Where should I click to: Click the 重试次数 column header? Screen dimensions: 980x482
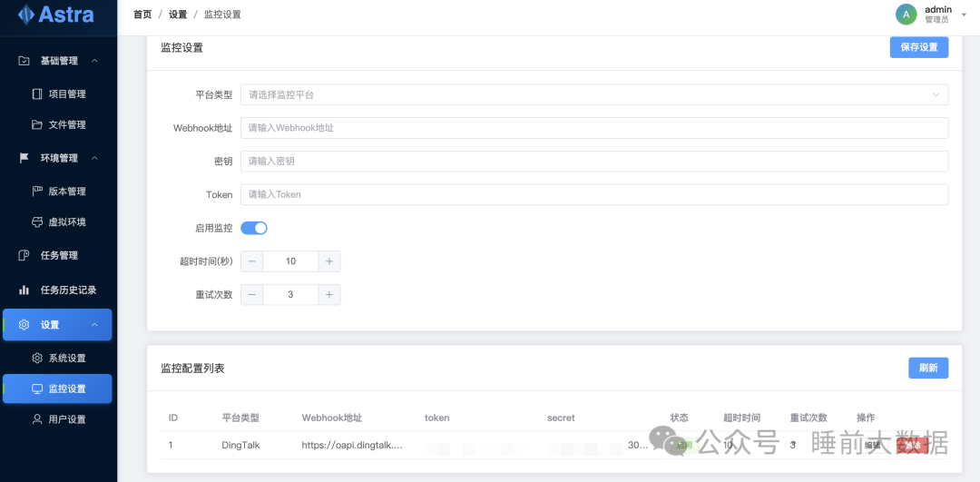tap(808, 418)
